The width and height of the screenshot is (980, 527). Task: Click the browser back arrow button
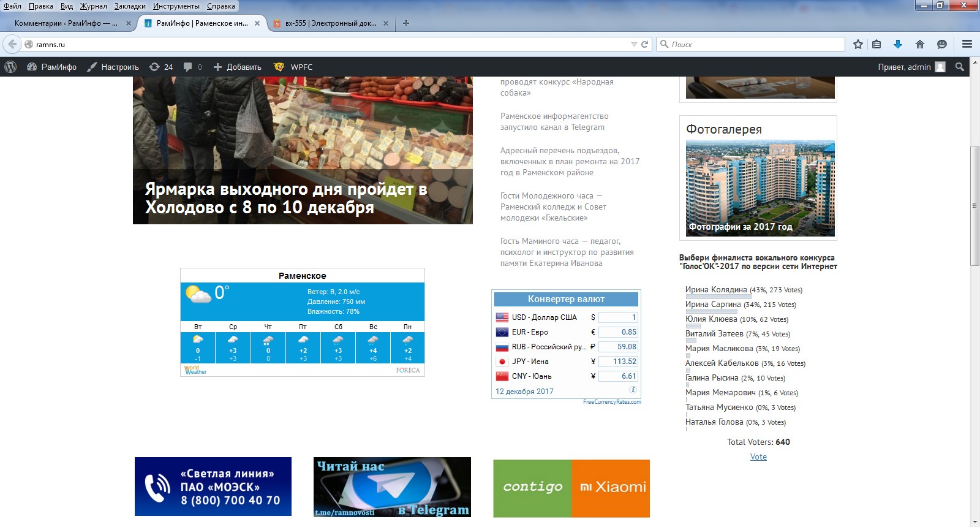click(12, 44)
